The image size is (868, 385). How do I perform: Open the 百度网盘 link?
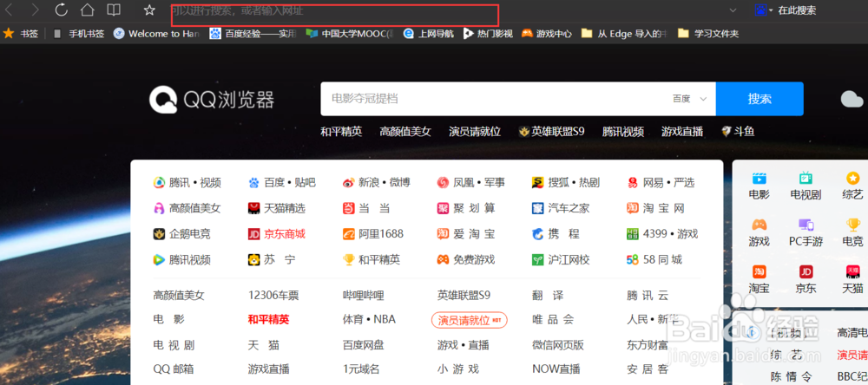click(x=363, y=345)
